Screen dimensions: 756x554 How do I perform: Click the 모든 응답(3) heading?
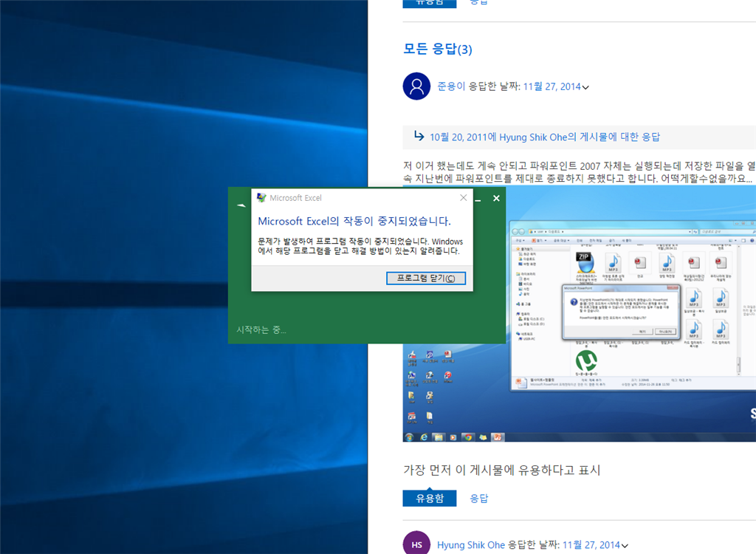[438, 49]
